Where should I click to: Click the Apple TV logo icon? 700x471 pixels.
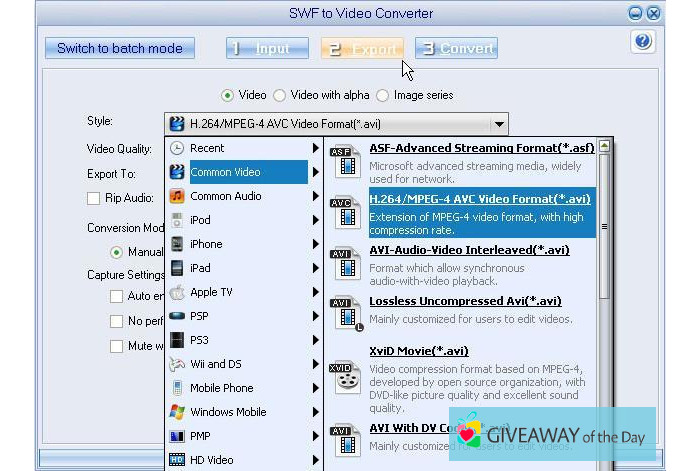(177, 292)
